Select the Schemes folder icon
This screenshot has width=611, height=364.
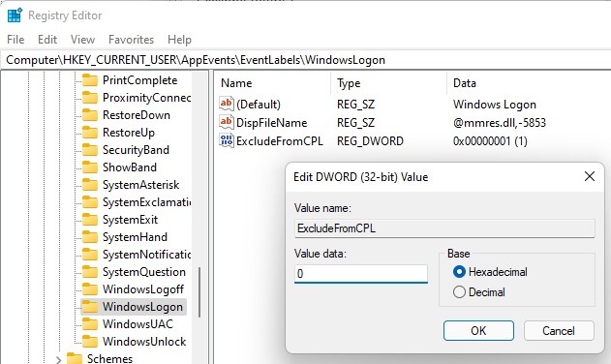75,358
